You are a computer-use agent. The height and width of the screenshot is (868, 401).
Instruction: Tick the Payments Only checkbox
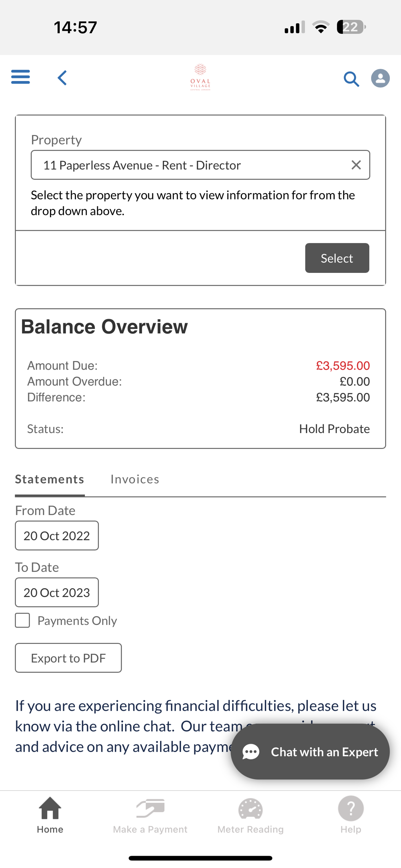tap(23, 620)
